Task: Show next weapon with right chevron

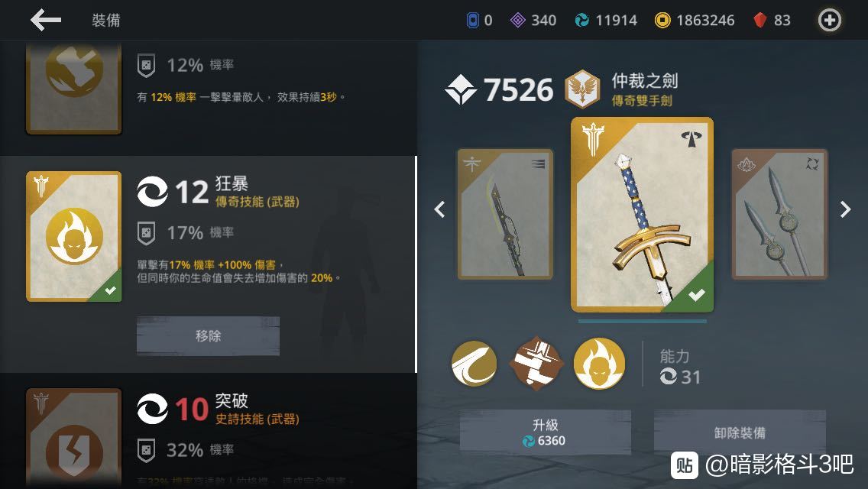Action: (x=845, y=209)
